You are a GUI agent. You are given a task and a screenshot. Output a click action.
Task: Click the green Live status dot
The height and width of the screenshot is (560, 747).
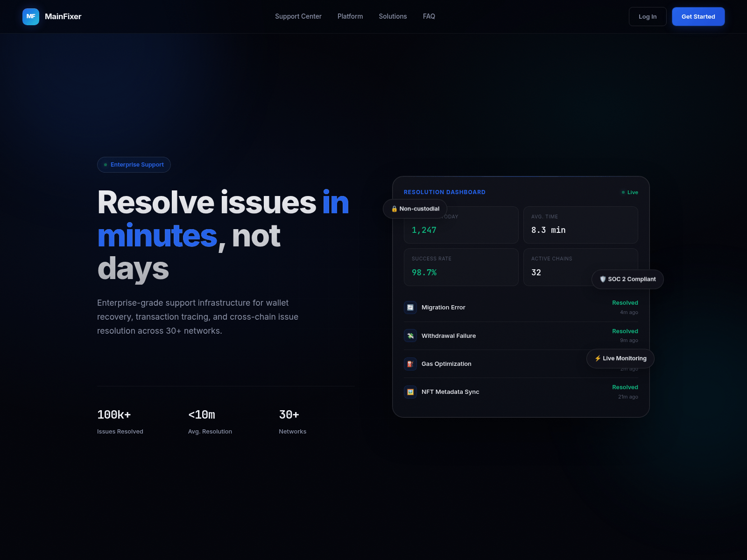(x=623, y=192)
